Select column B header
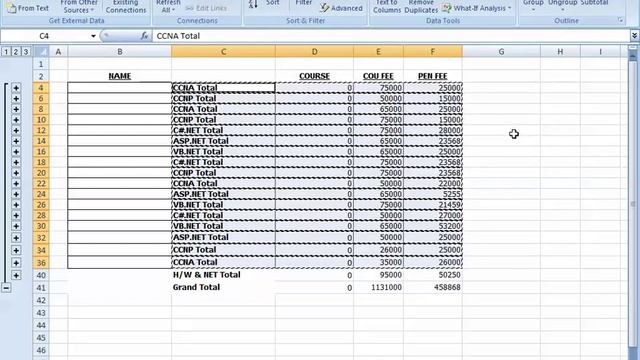The width and height of the screenshot is (640, 360). click(x=120, y=52)
